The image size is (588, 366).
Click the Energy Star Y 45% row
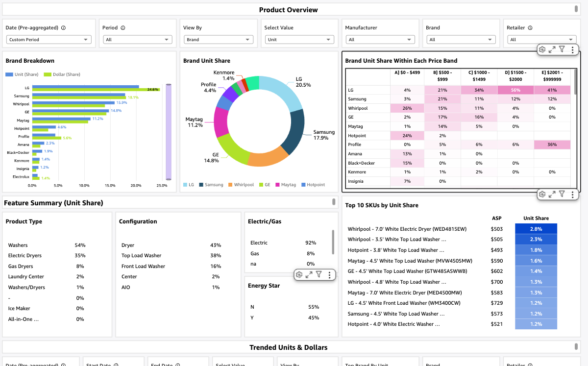pos(285,317)
